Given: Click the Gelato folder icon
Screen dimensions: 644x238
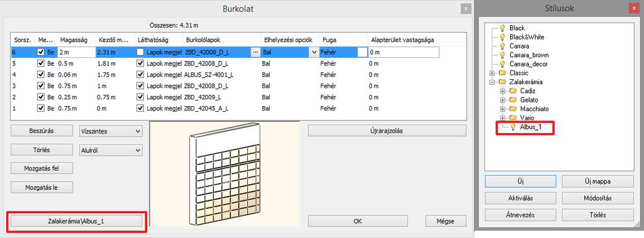Looking at the screenshot, I should [513, 100].
